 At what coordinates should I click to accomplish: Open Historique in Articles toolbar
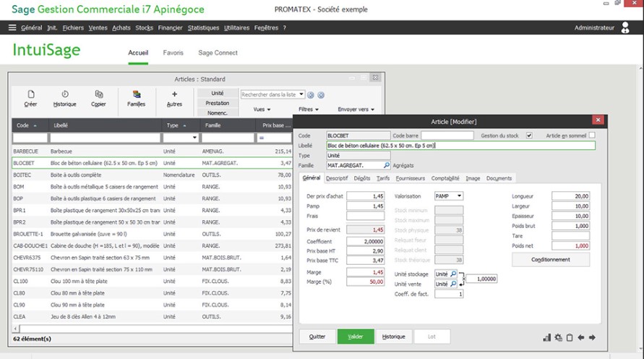point(65,98)
